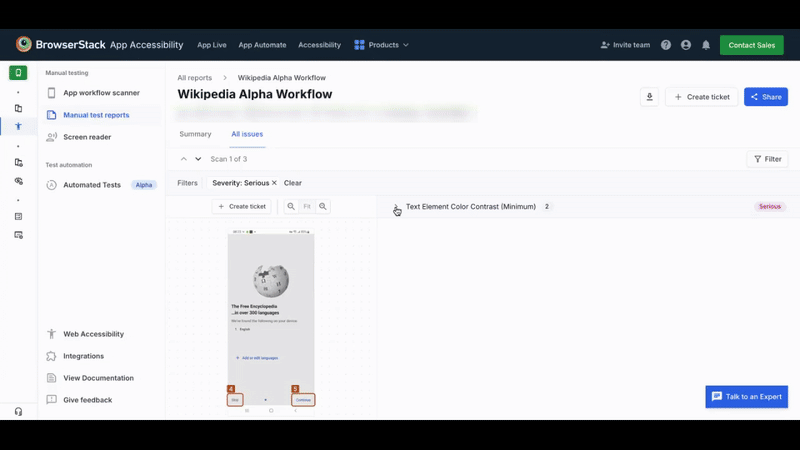Screen dimensions: 800x450
Task: Go to previous scan with up arrow
Action: tap(184, 159)
